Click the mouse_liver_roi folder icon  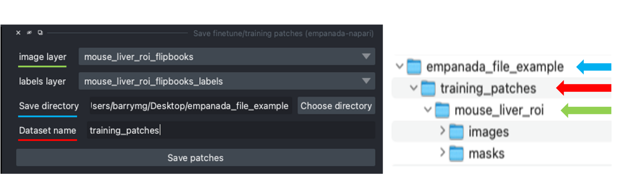[x=442, y=110]
